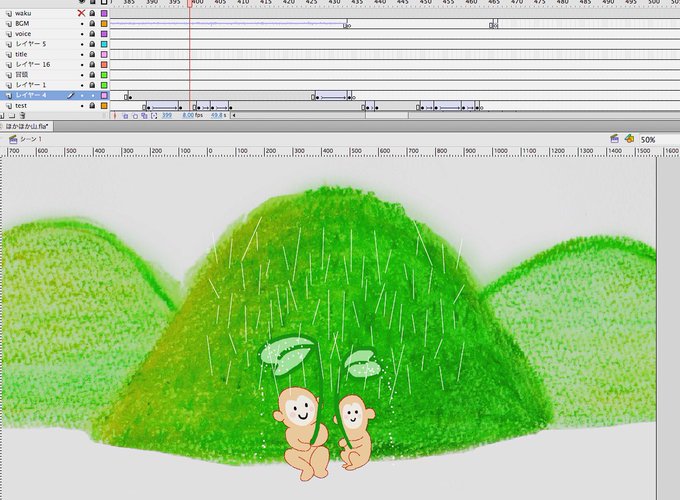Hide the voice layer using its visibility dot
Image resolution: width=680 pixels, height=500 pixels.
tap(82, 34)
